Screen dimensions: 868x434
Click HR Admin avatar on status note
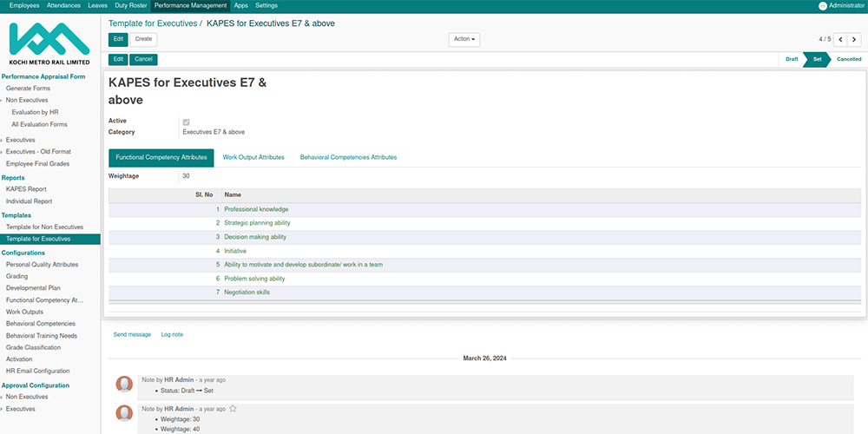coord(125,384)
